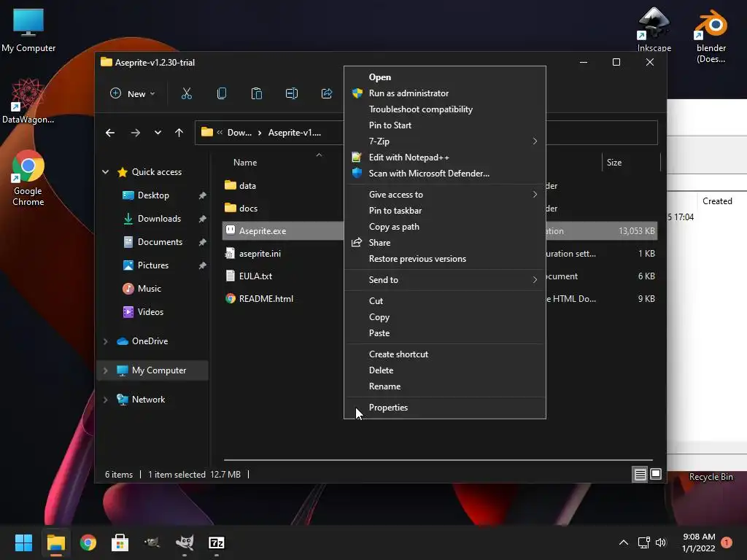The width and height of the screenshot is (747, 560).
Task: Choose Troubleshoot compatibility
Action: click(x=445, y=109)
